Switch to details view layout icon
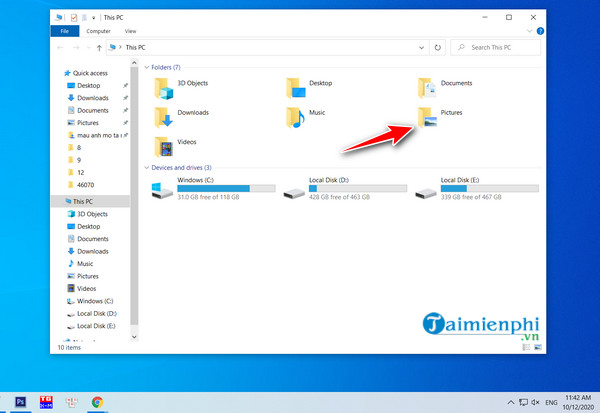The height and width of the screenshot is (413, 600). tap(526, 347)
